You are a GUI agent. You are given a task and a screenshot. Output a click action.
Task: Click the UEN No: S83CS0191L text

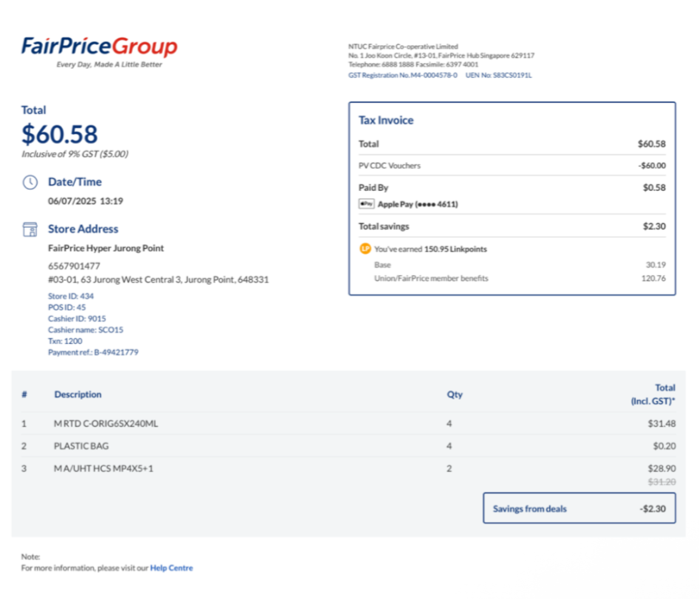click(498, 75)
